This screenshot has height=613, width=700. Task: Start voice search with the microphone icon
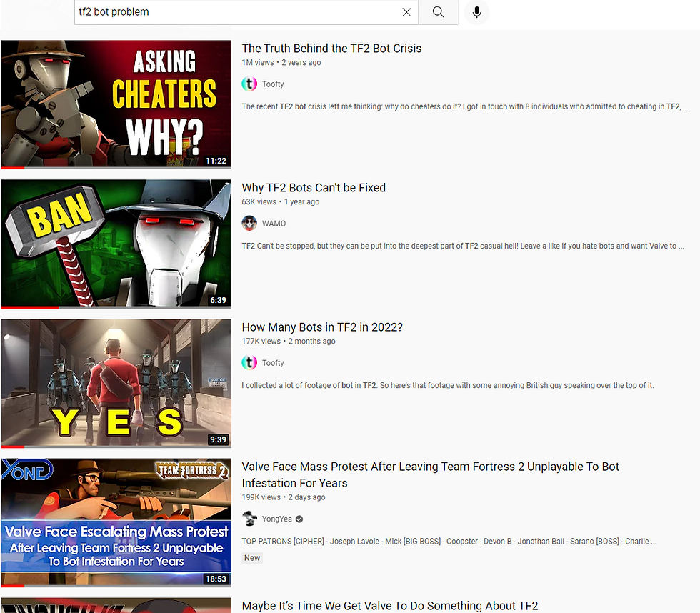pos(477,12)
